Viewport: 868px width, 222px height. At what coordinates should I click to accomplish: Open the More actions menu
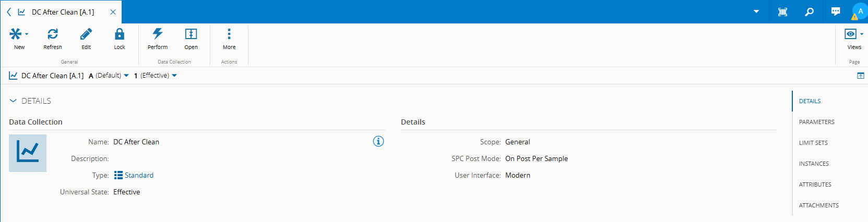[229, 34]
